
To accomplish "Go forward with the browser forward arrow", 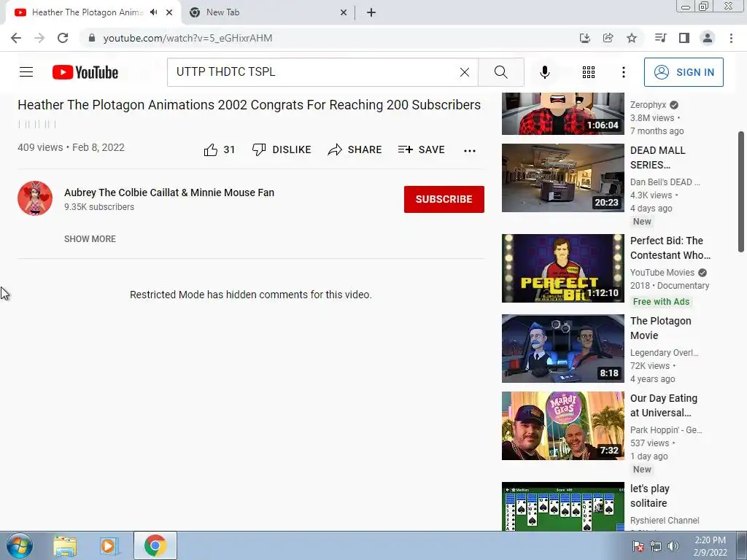I will (39, 38).
